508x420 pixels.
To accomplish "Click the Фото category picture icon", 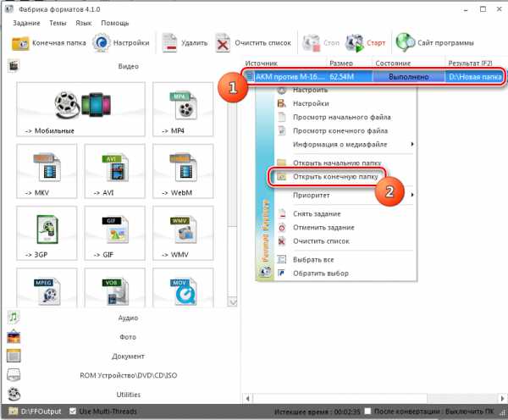I will tap(14, 337).
